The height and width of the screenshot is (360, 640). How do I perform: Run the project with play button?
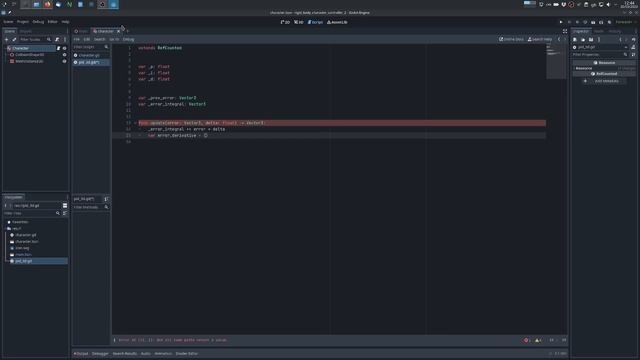coord(561,22)
